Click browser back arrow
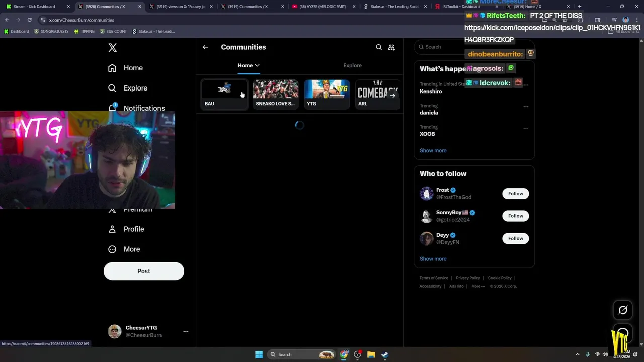 (7, 20)
